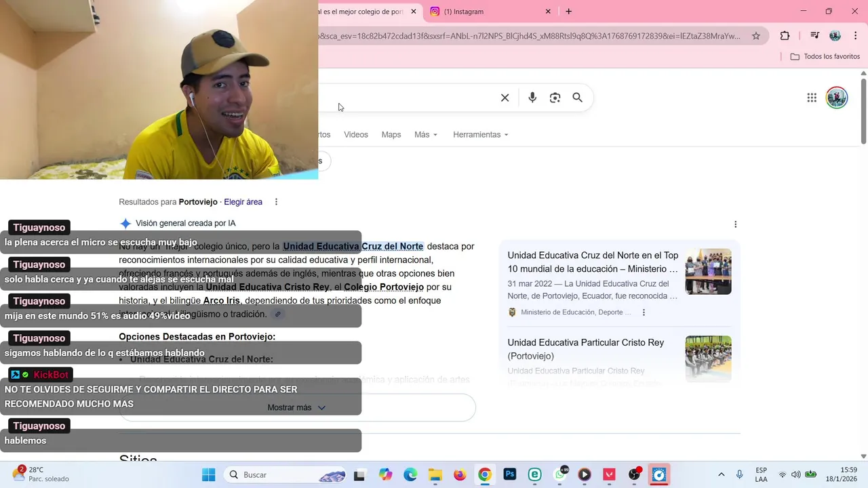Click the browser address bar URL

pyautogui.click(x=529, y=36)
